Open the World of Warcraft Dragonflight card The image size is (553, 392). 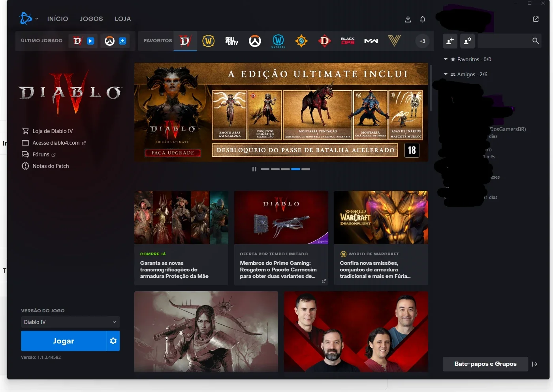381,238
